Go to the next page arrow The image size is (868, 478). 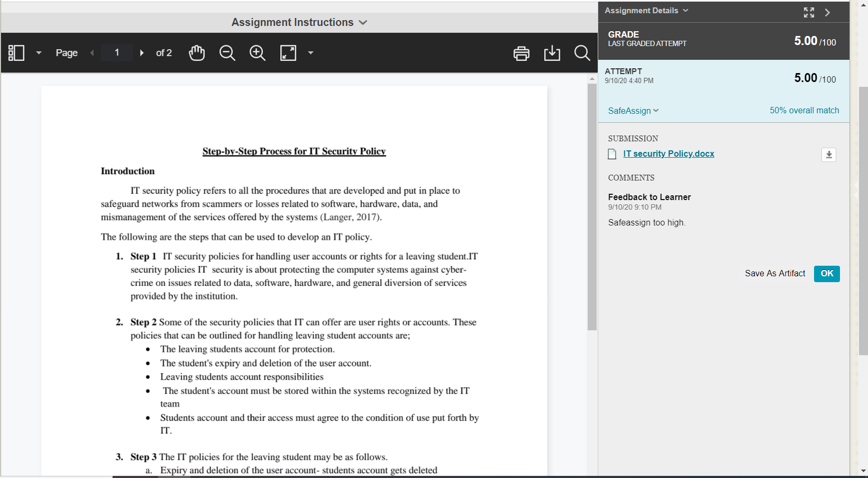tap(141, 53)
